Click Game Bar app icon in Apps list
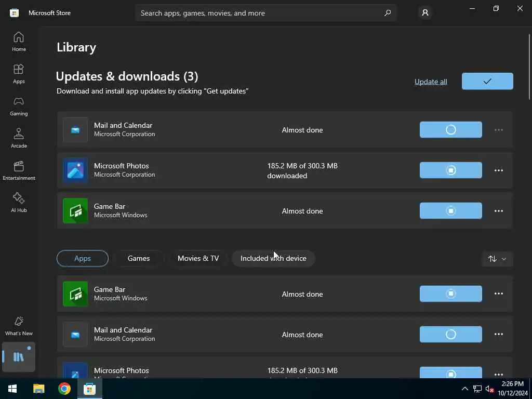 pos(75,294)
